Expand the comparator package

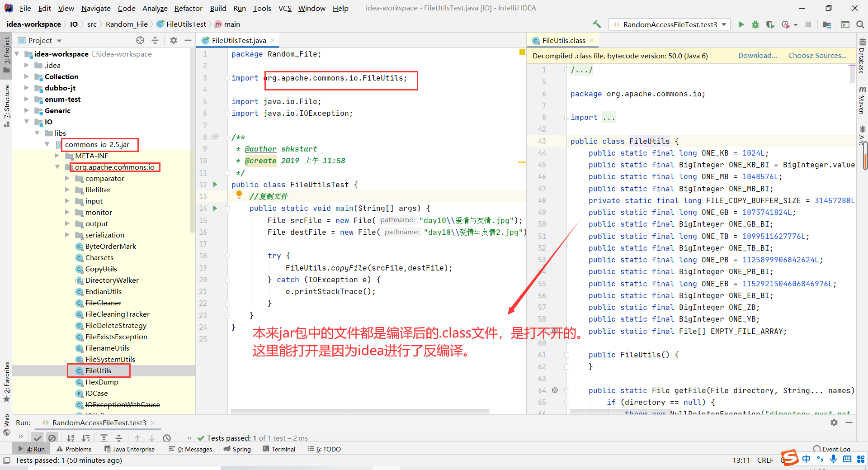[67, 178]
